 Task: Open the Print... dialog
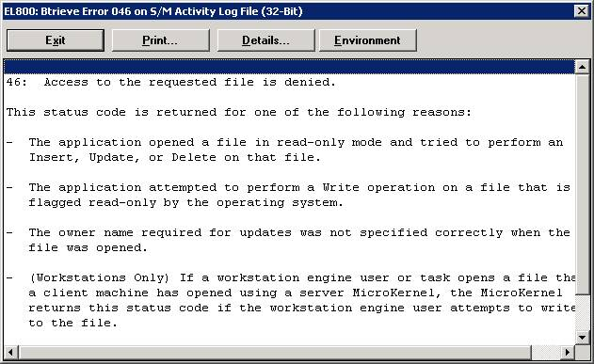[x=160, y=40]
